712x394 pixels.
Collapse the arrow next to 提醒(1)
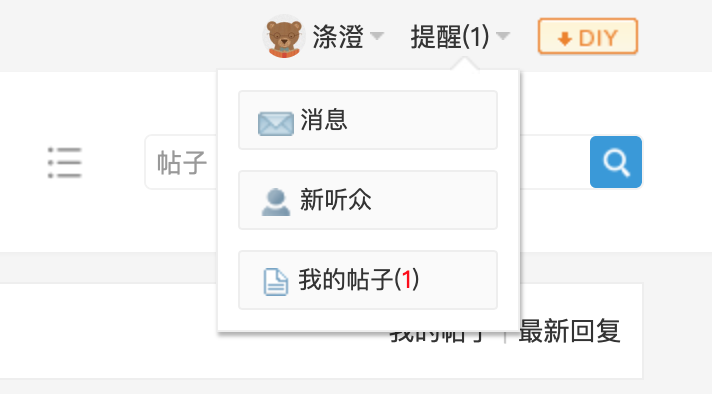[503, 35]
